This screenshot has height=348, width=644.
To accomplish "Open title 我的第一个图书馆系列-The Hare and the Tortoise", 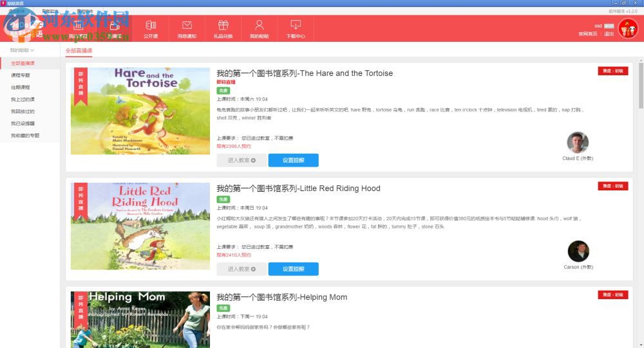I will [x=305, y=73].
